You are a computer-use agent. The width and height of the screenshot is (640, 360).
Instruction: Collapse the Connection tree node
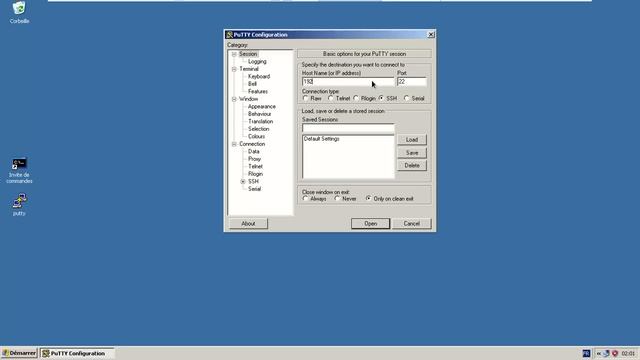[234, 144]
